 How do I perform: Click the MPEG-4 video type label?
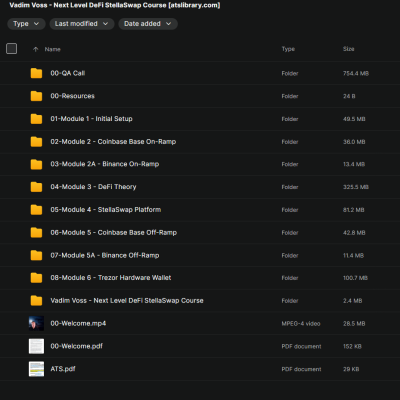pos(301,324)
